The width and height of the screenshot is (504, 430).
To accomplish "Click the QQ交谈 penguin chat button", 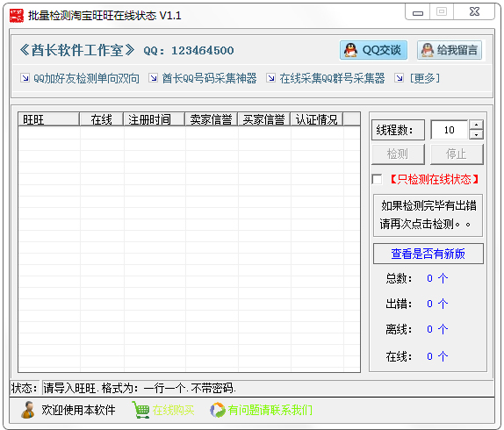I will pyautogui.click(x=373, y=50).
